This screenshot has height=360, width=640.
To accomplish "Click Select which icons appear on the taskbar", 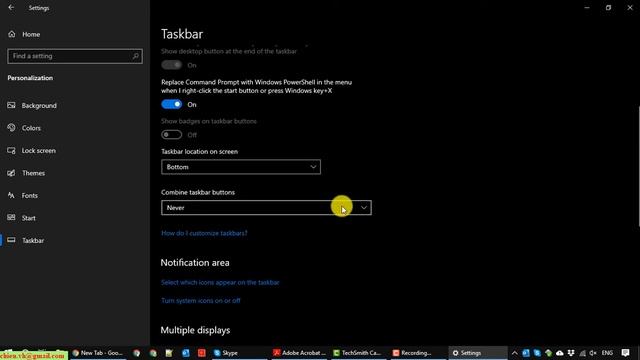I will click(220, 282).
